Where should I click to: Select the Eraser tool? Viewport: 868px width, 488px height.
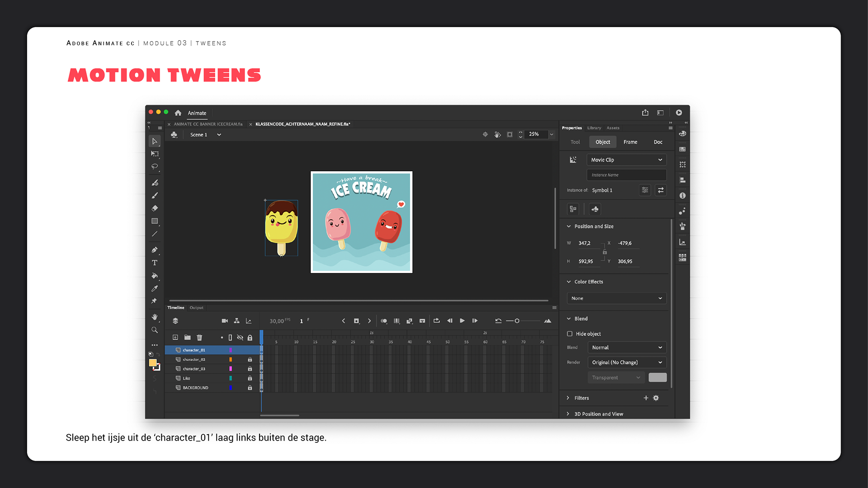pos(155,208)
